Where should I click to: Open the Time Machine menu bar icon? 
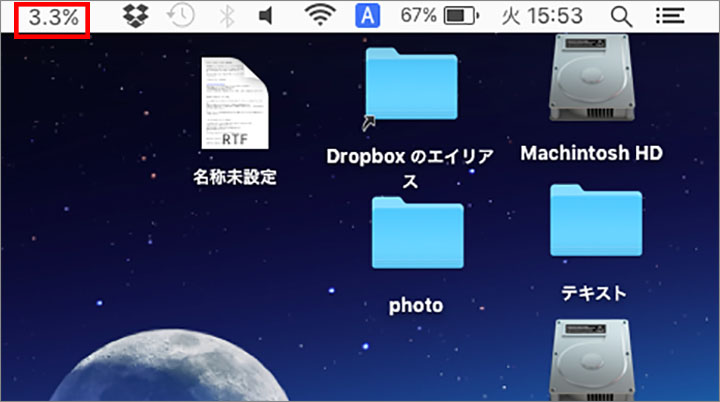point(180,16)
